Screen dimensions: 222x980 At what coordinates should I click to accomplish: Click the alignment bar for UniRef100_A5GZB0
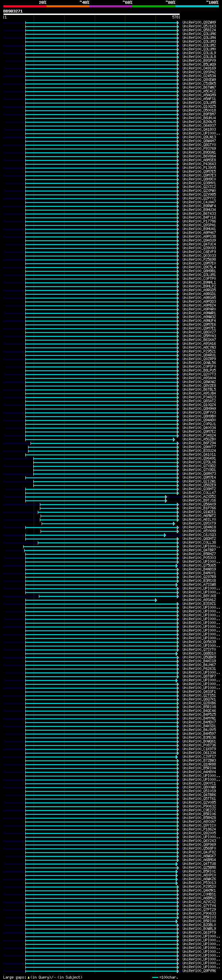coord(100,439)
